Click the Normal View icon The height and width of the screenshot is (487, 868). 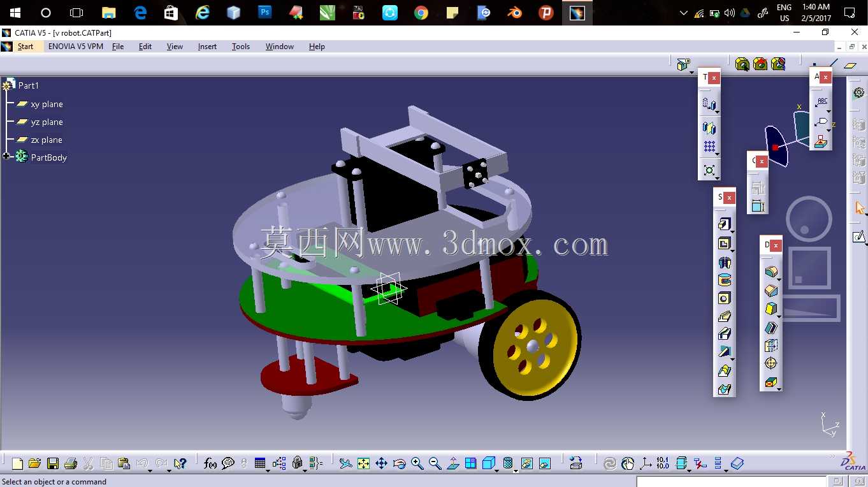[453, 463]
